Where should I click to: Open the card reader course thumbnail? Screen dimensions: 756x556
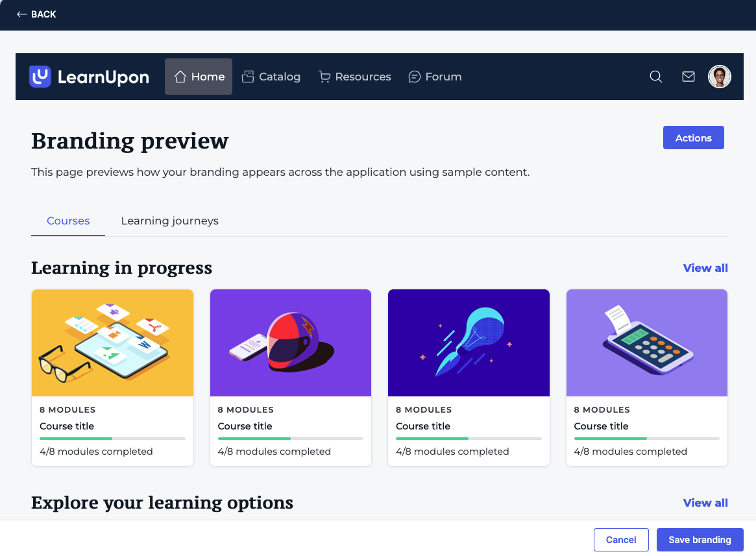[x=647, y=343]
